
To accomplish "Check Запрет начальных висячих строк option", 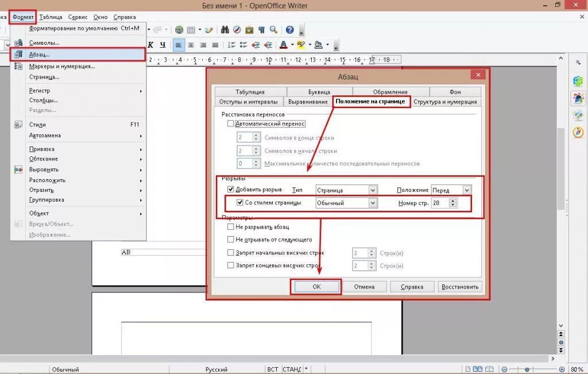I will (x=231, y=253).
